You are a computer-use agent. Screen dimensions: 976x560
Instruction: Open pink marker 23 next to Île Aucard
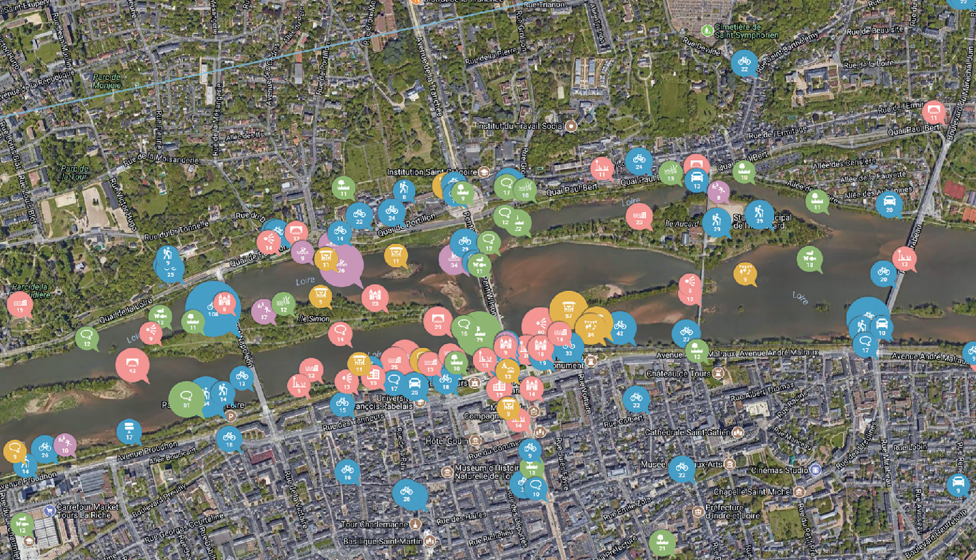[x=640, y=216]
